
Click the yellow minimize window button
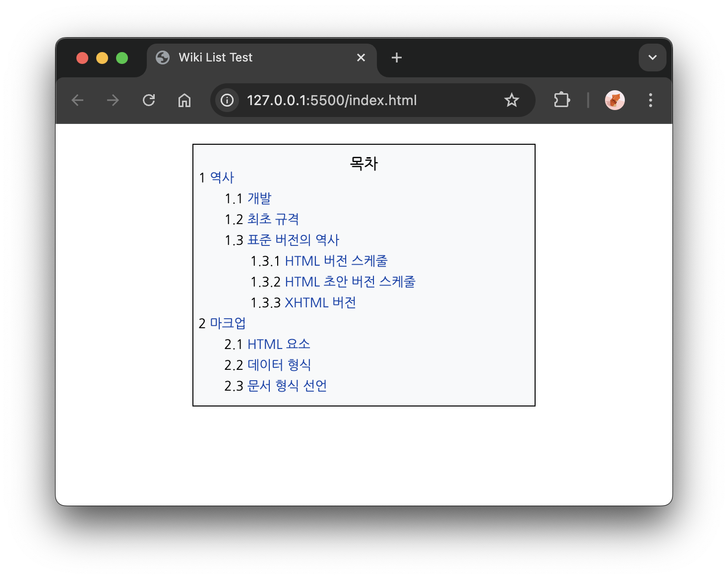click(x=102, y=58)
